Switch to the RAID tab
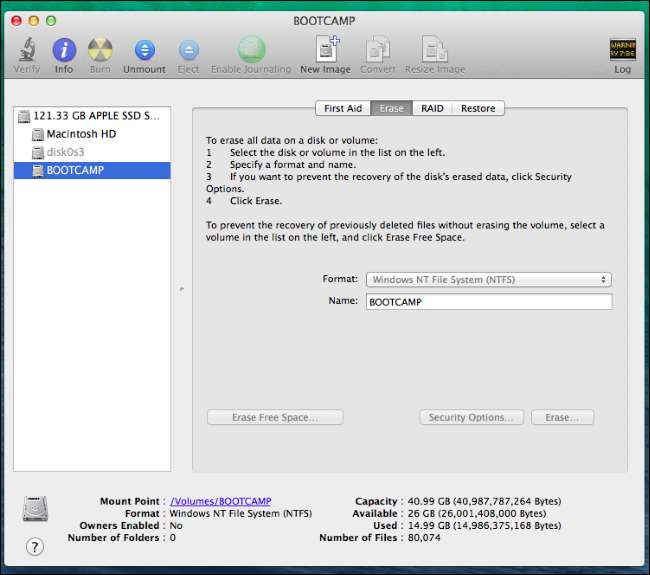Image resolution: width=650 pixels, height=575 pixels. click(432, 108)
